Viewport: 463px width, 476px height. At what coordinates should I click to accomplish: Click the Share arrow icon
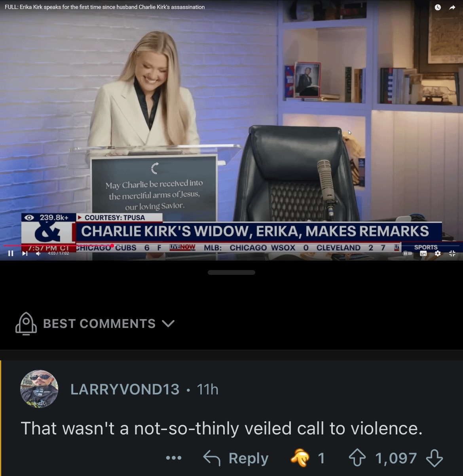click(x=452, y=8)
